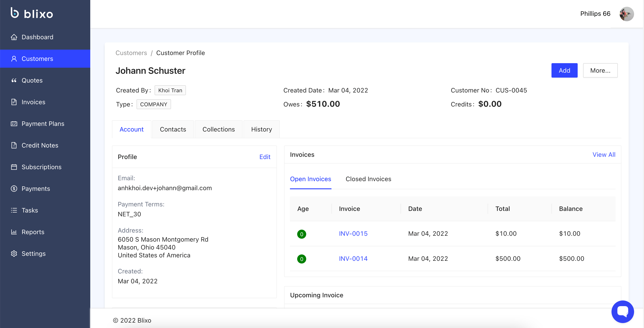Image resolution: width=644 pixels, height=328 pixels.
Task: Click the Reports bar-chart icon
Action: click(x=14, y=232)
